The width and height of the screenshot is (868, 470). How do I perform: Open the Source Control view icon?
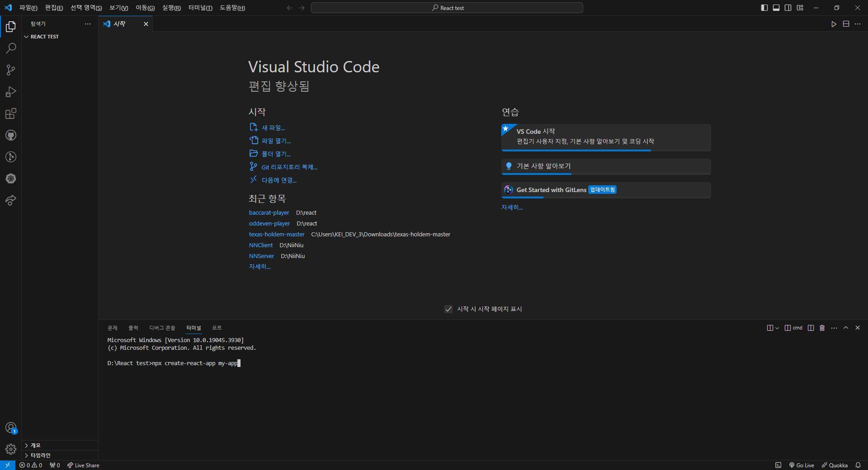tap(11, 70)
